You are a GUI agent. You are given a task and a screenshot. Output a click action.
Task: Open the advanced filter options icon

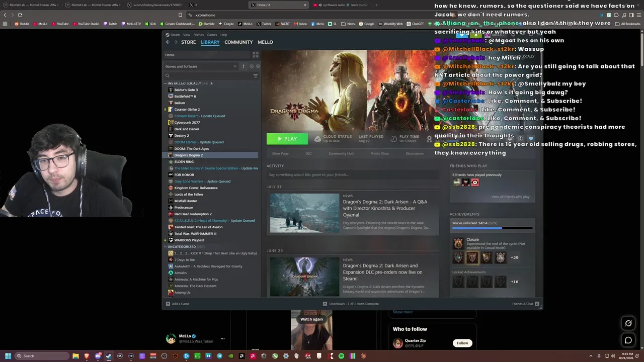click(256, 76)
